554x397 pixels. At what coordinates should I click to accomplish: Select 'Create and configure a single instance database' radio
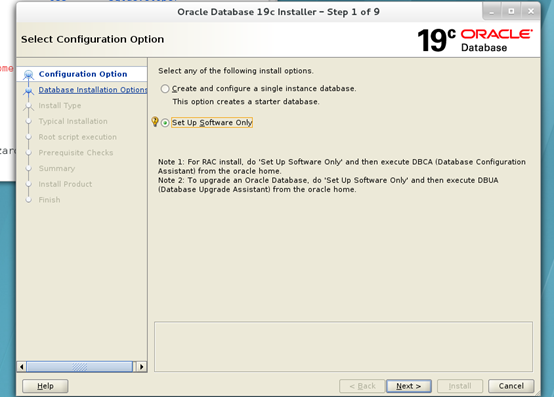[165, 89]
